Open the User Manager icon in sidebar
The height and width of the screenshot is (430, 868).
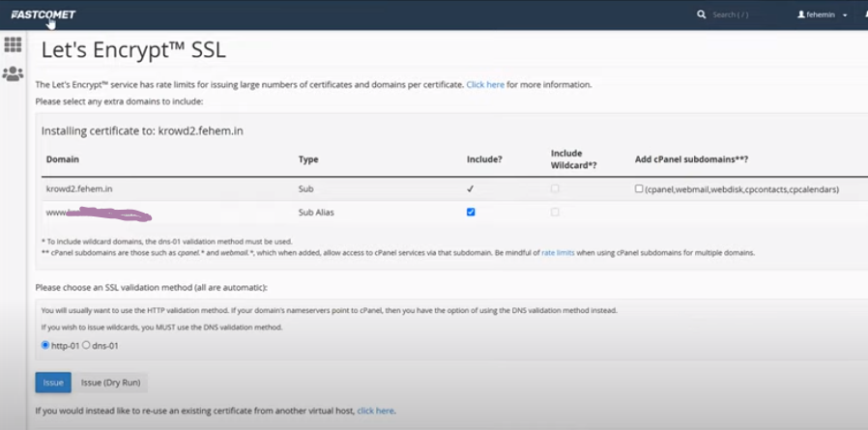click(13, 73)
